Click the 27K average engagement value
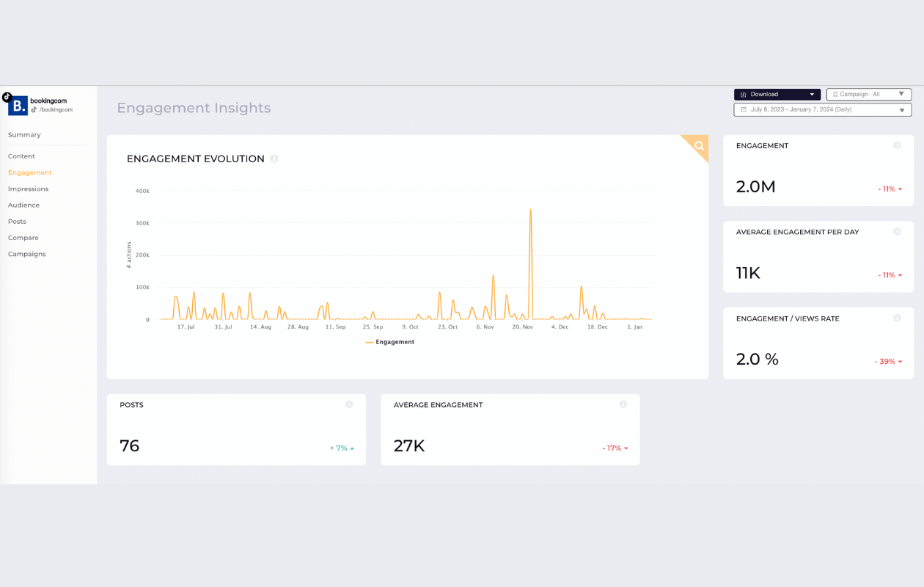This screenshot has height=587, width=924. (409, 446)
